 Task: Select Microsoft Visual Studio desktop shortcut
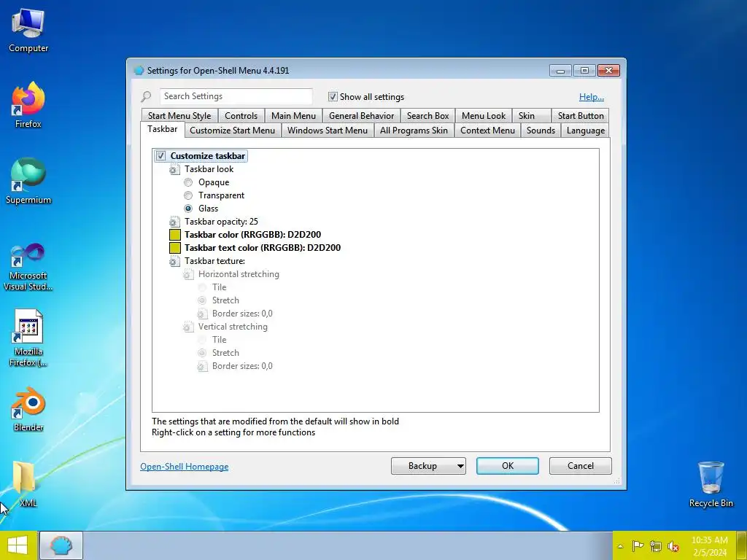28,267
